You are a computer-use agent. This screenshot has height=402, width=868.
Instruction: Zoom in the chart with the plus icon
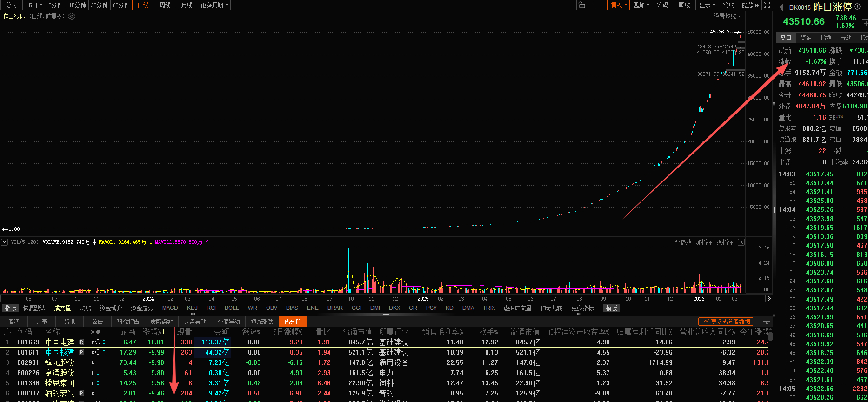592,5
